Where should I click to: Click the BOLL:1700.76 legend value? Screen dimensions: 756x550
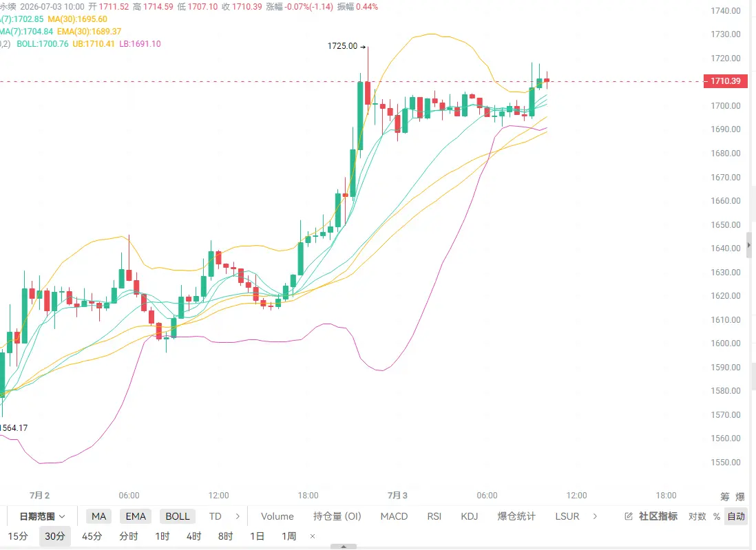(x=43, y=44)
